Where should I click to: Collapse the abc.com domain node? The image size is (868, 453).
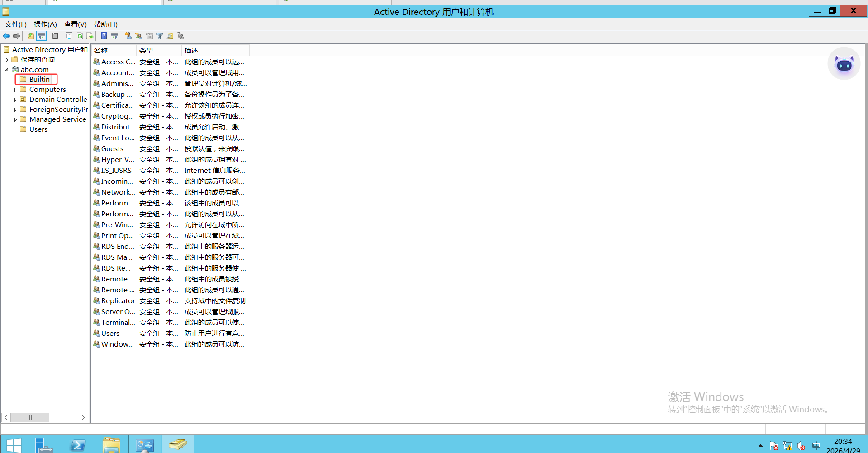coord(7,70)
